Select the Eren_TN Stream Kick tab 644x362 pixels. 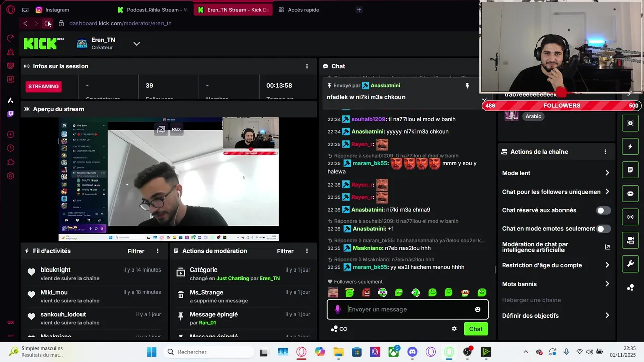tap(233, 10)
